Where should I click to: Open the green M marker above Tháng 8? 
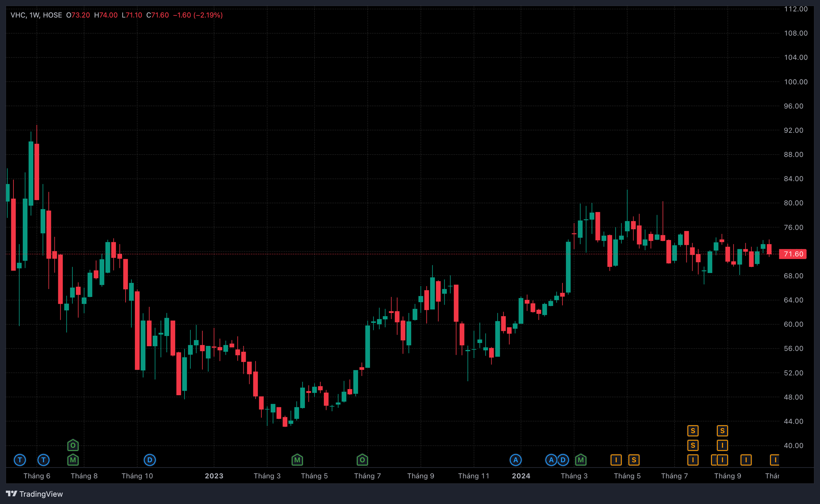[73, 460]
